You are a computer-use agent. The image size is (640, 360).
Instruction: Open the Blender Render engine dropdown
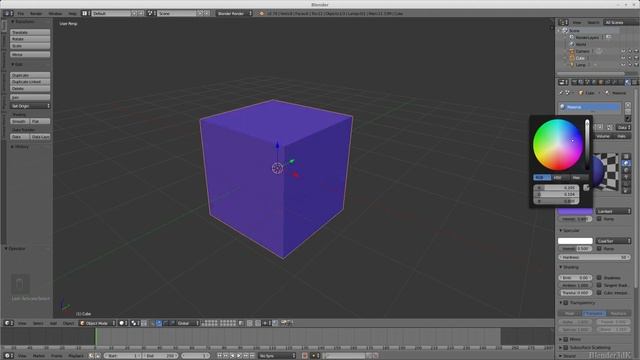tap(234, 13)
